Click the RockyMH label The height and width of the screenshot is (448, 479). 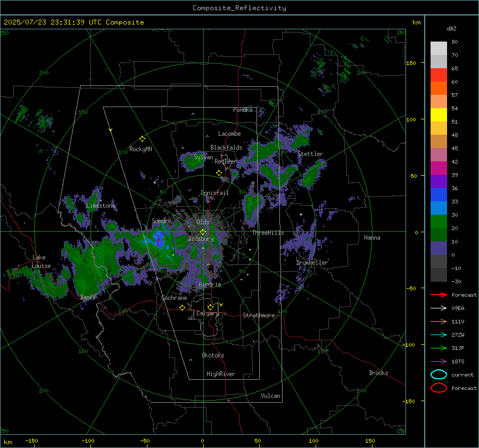click(x=141, y=149)
